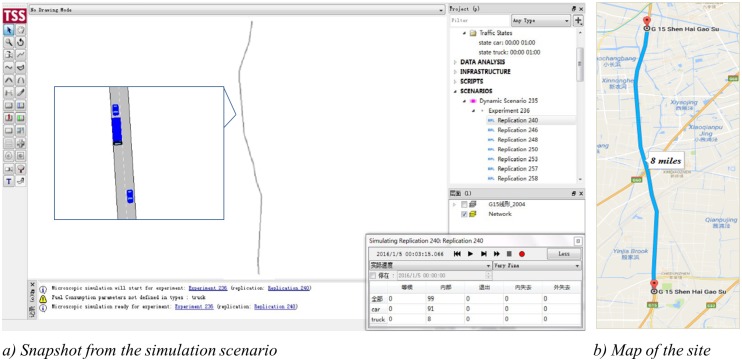
Task: Click the Project panel filter field
Action: point(479,21)
